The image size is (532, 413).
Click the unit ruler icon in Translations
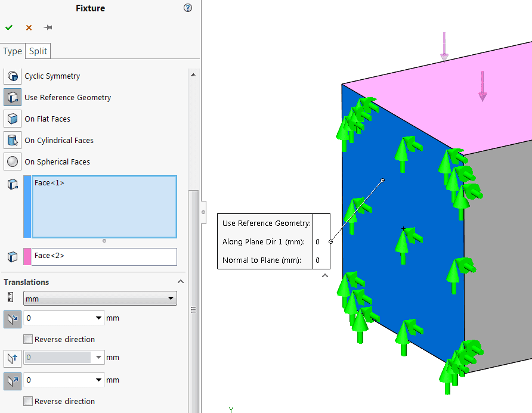[x=11, y=297]
